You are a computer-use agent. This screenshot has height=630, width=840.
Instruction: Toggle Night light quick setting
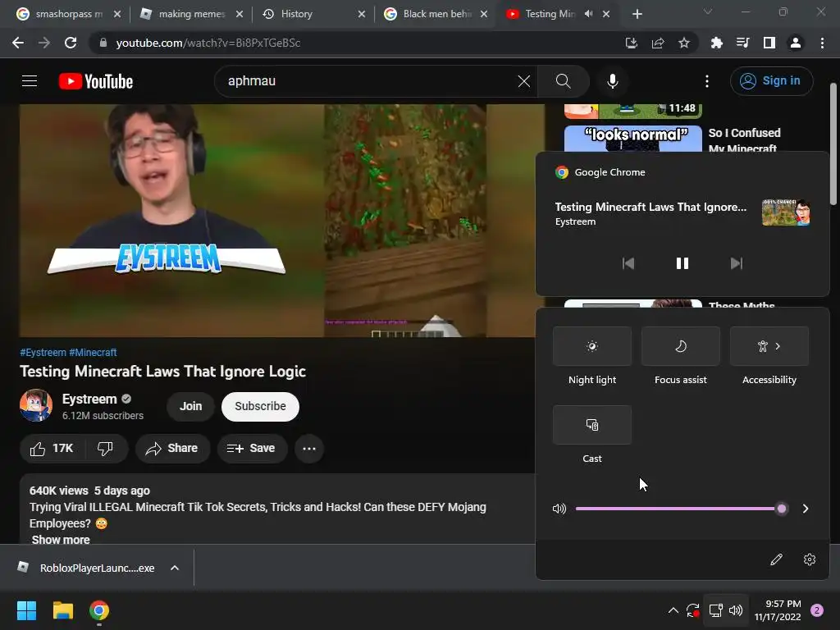point(592,346)
